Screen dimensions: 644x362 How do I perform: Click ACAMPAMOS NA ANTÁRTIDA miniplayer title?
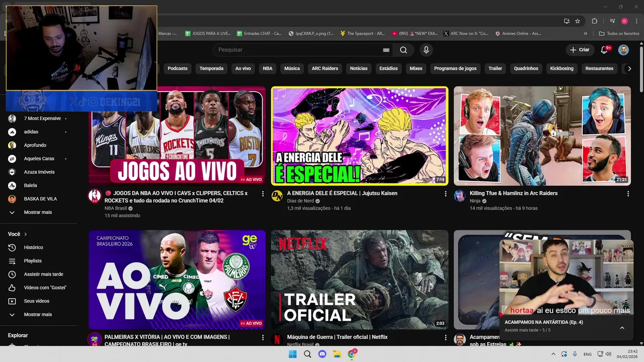tap(543, 322)
